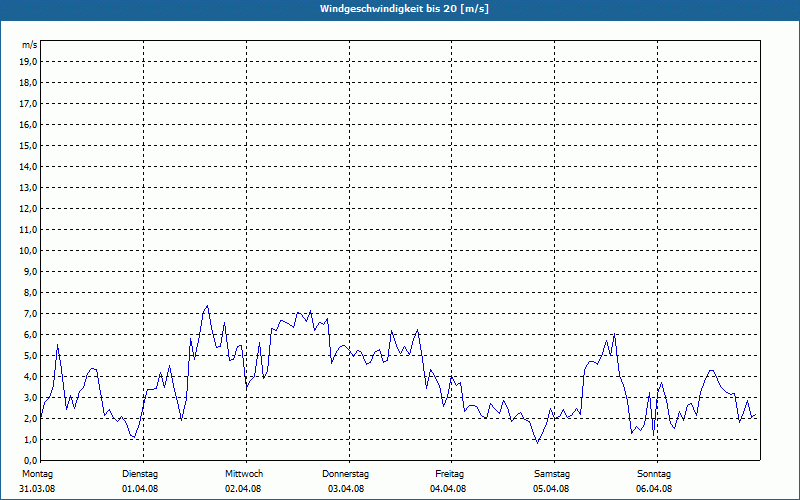The height and width of the screenshot is (500, 800).
Task: Click the date 04.04.08
Action: pos(448,489)
